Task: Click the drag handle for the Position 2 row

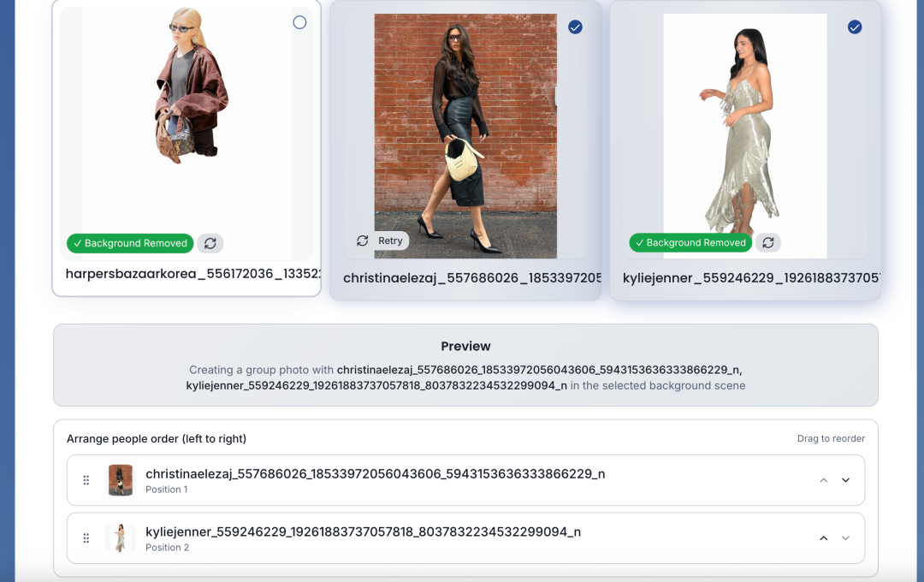Action: coord(86,538)
